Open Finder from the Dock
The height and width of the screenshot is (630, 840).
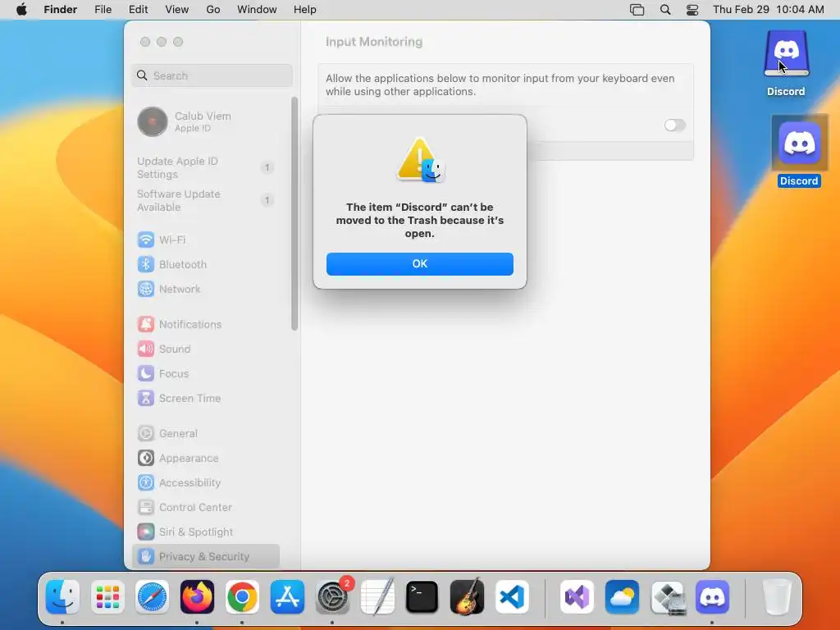pos(62,596)
